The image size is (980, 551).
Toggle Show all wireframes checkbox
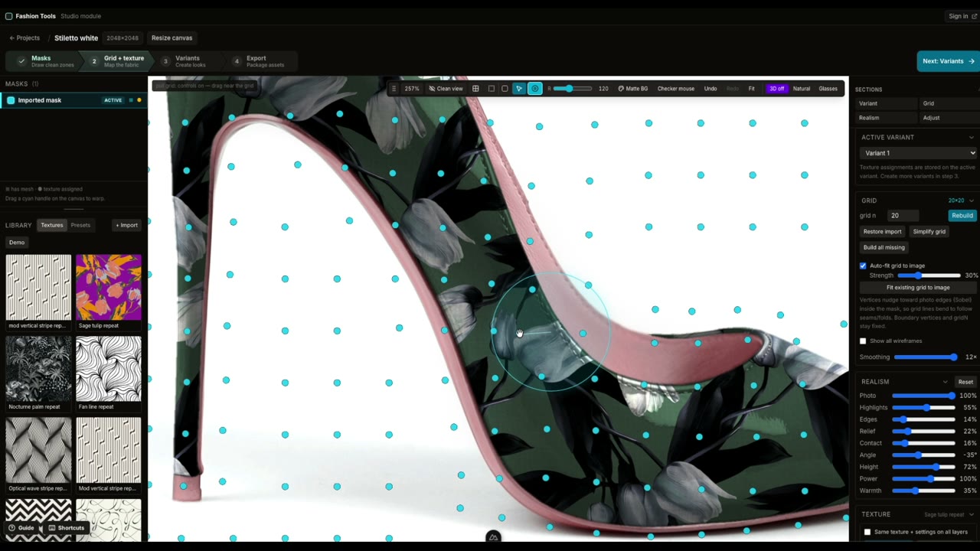coord(863,341)
